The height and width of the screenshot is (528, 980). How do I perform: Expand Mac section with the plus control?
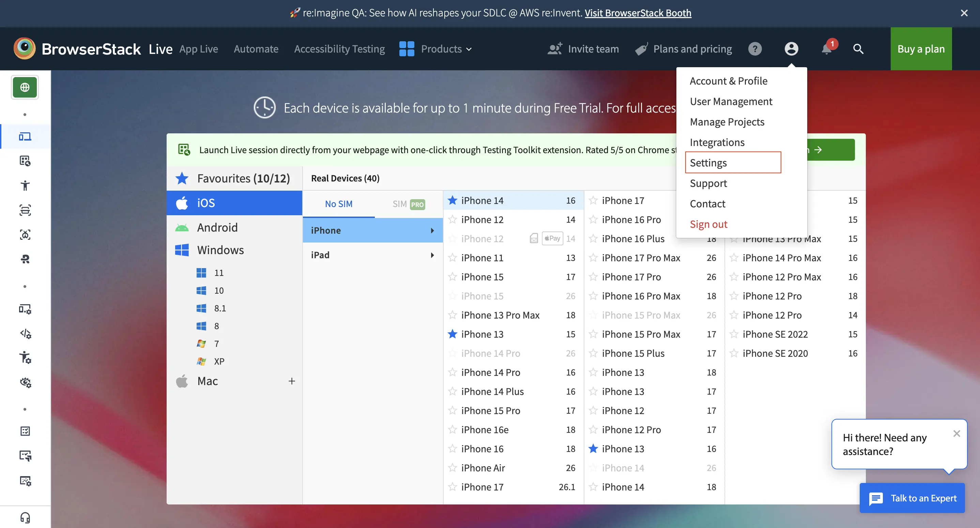click(291, 381)
